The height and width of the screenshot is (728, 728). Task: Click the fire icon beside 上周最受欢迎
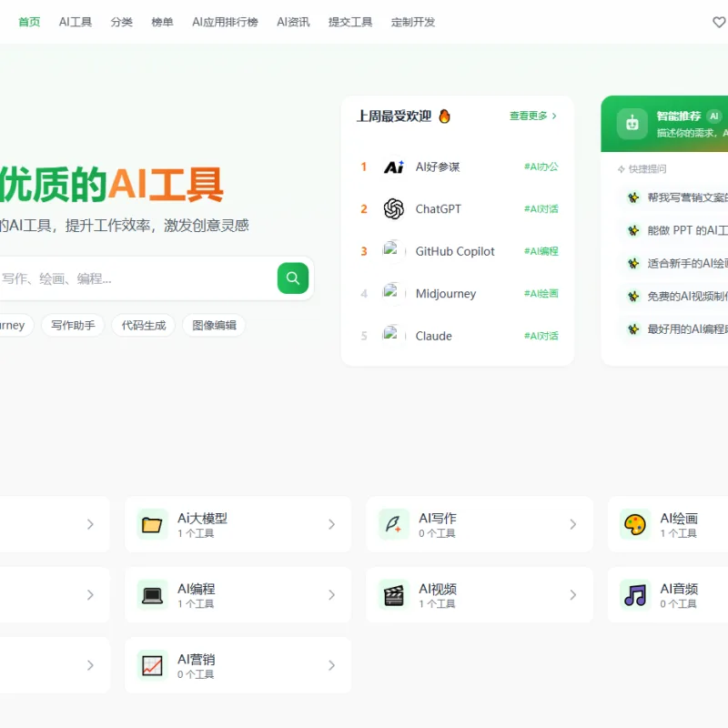444,116
